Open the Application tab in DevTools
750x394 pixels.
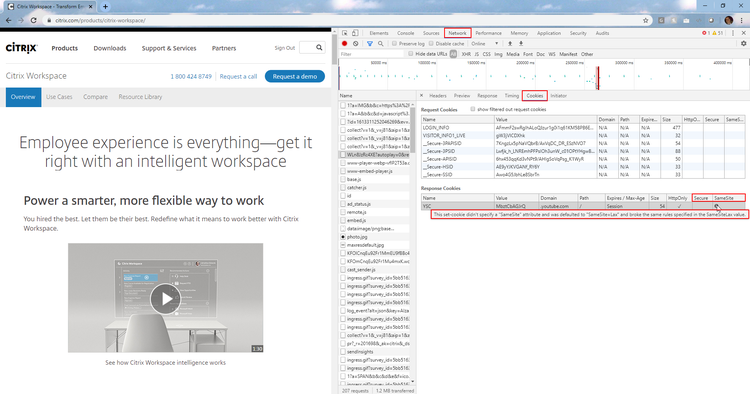click(x=549, y=33)
